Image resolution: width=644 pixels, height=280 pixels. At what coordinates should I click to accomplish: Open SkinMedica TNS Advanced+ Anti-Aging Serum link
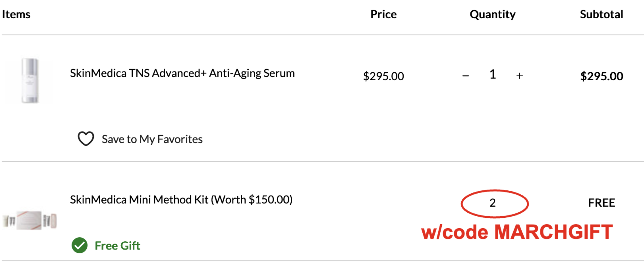[x=182, y=73]
